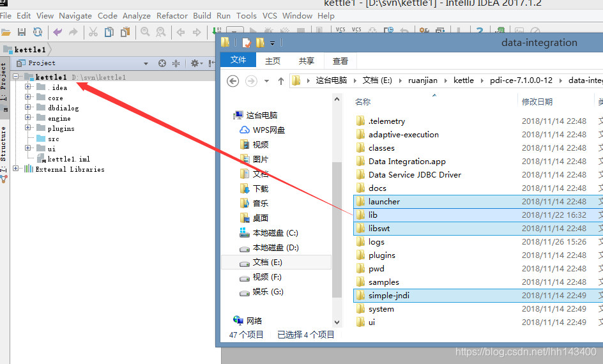This screenshot has height=364, width=603.
Task: Expand the plugins node in Project tree
Action: click(27, 128)
